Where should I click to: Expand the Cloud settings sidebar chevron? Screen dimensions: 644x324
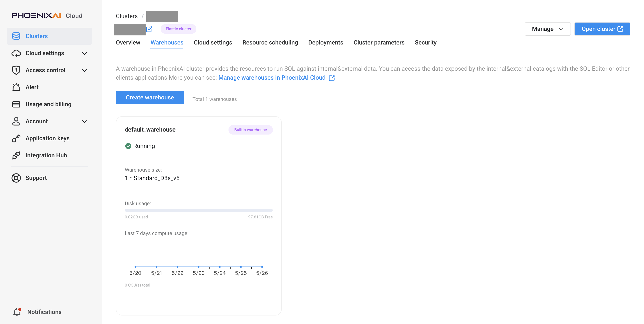point(85,53)
